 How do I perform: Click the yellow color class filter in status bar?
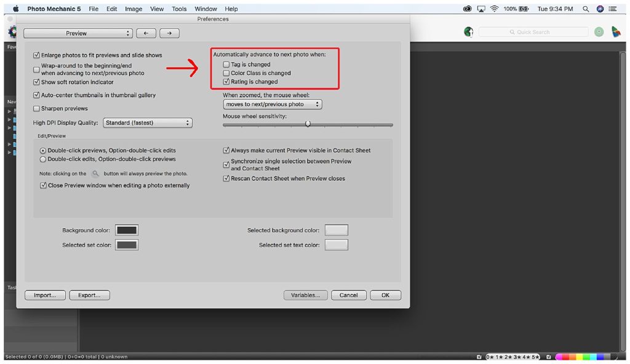pyautogui.click(x=580, y=357)
